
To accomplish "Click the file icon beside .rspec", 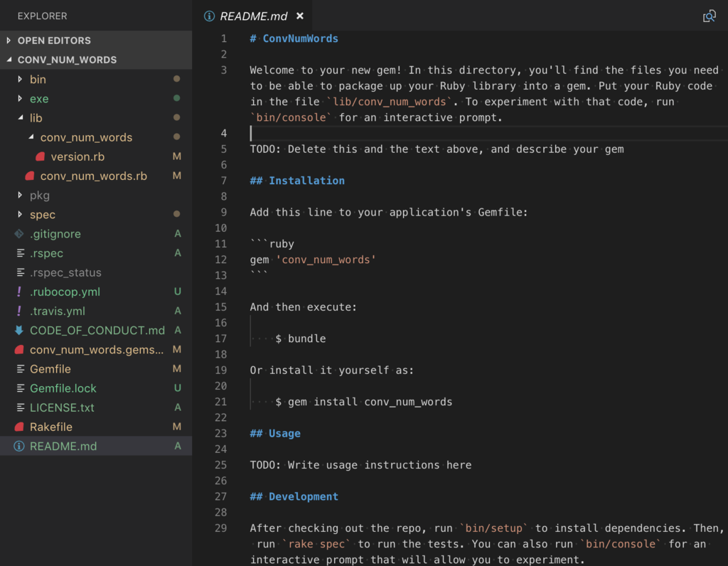I will coord(21,253).
